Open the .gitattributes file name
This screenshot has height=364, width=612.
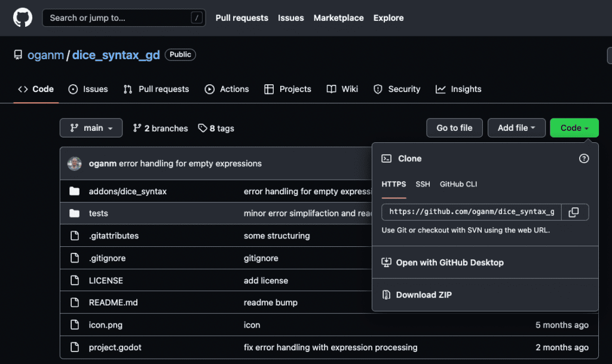114,235
